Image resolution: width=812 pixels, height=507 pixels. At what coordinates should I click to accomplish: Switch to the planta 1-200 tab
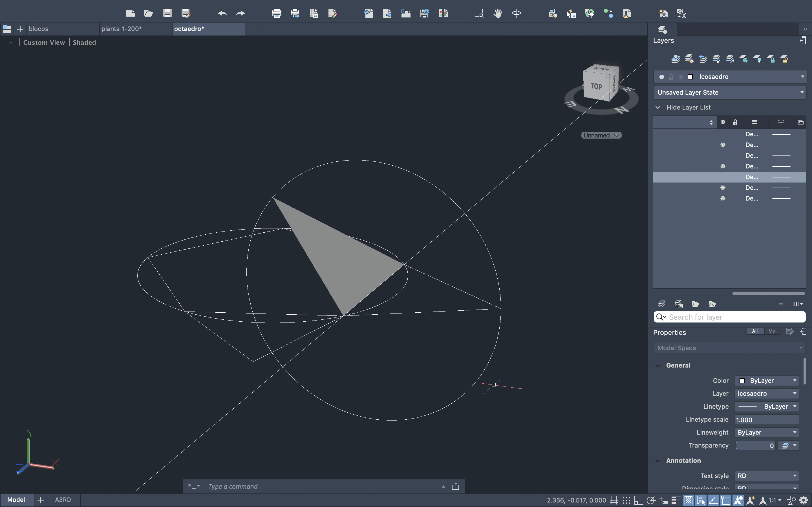[122, 29]
